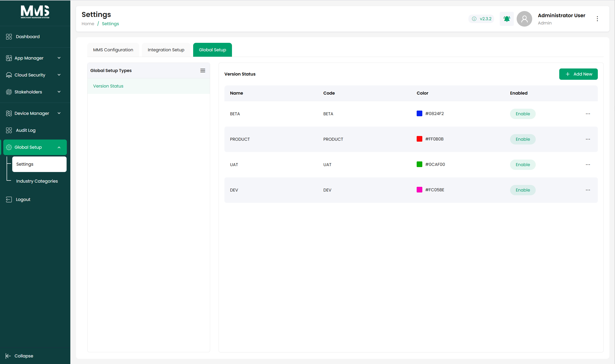Click the Logout door icon

(x=9, y=200)
